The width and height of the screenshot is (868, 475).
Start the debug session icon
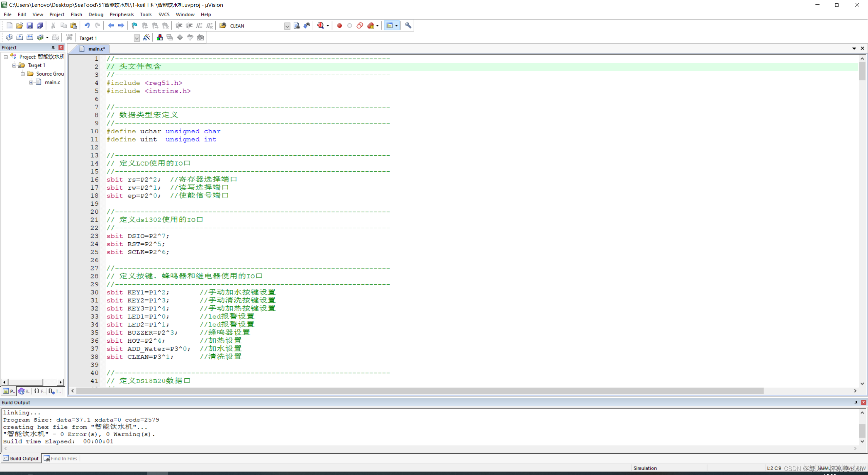coord(320,25)
